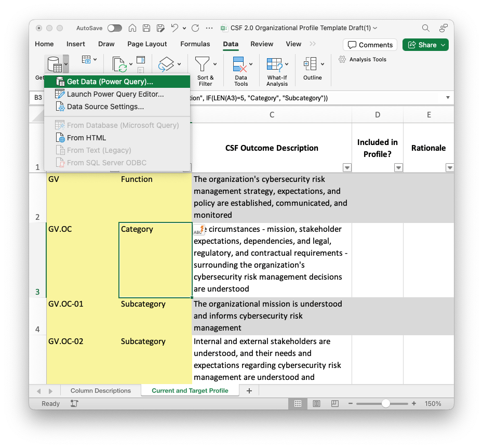Open the Included in Profile? filter dropdown
The height and width of the screenshot is (448, 483).
pyautogui.click(x=398, y=167)
